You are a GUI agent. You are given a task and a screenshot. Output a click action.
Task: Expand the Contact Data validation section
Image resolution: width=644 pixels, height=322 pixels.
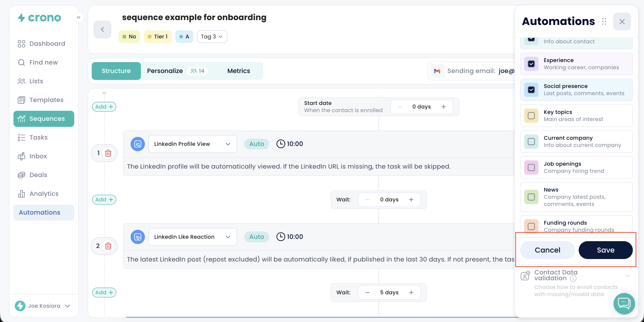627,275
